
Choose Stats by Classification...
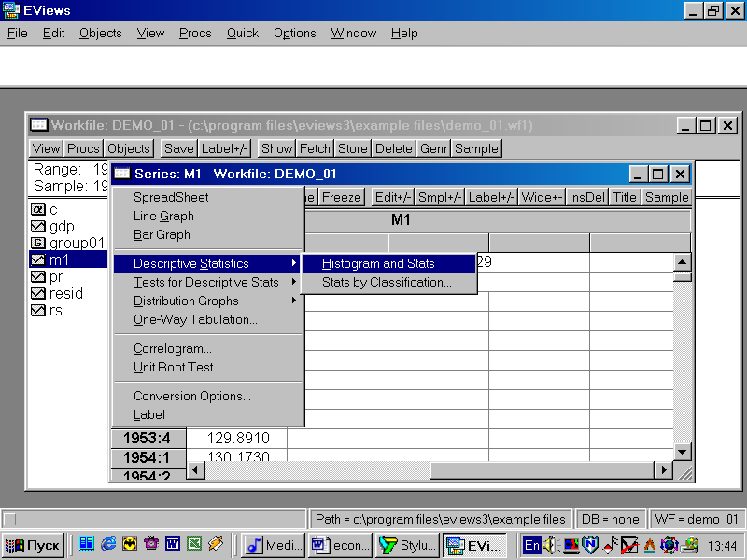(388, 283)
